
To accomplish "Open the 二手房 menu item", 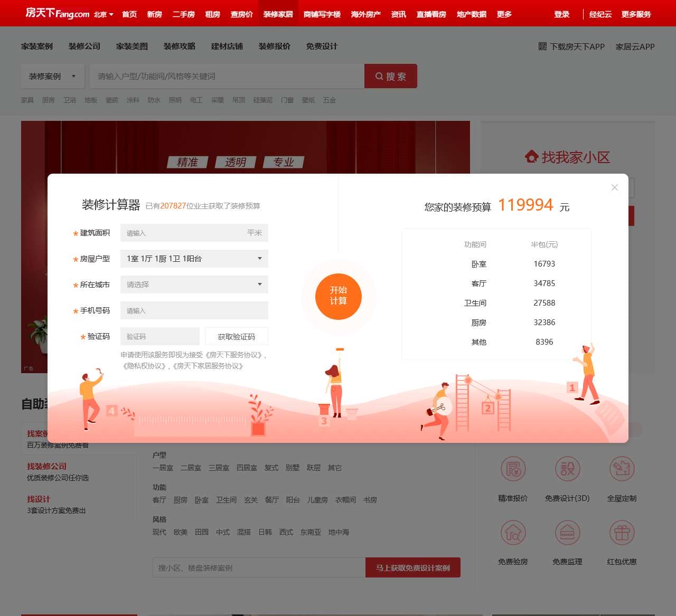I will pyautogui.click(x=183, y=13).
